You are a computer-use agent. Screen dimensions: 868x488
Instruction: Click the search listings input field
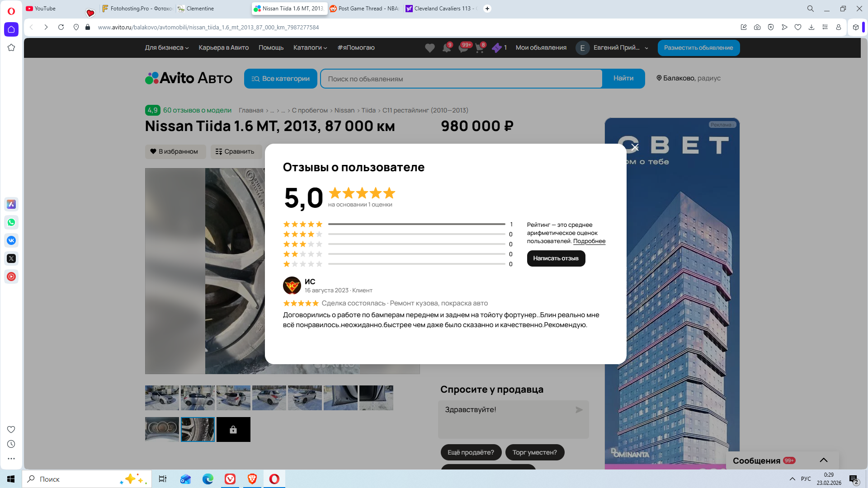(x=461, y=79)
